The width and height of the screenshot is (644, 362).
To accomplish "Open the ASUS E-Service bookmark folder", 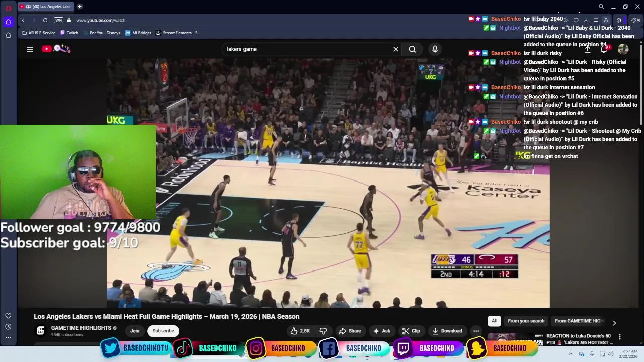I will 39,33.
